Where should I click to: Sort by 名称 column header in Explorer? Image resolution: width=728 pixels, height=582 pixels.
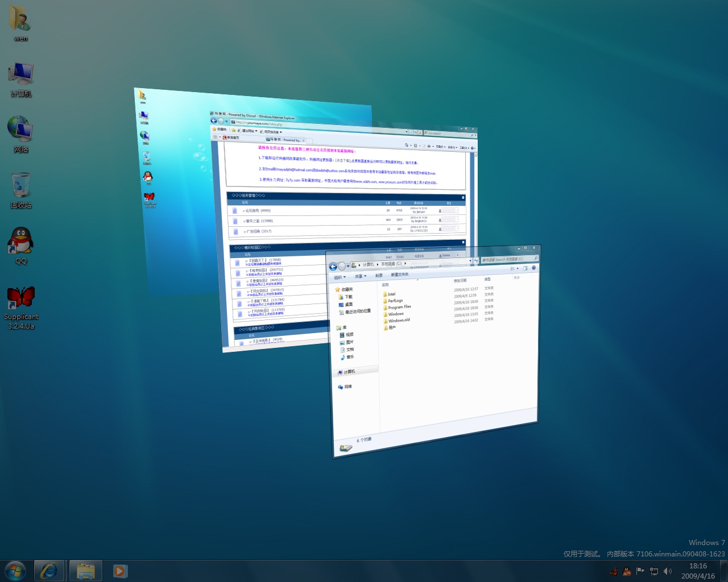386,285
